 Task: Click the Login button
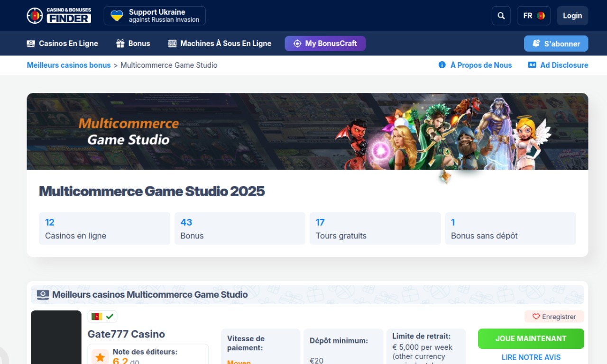coord(572,16)
